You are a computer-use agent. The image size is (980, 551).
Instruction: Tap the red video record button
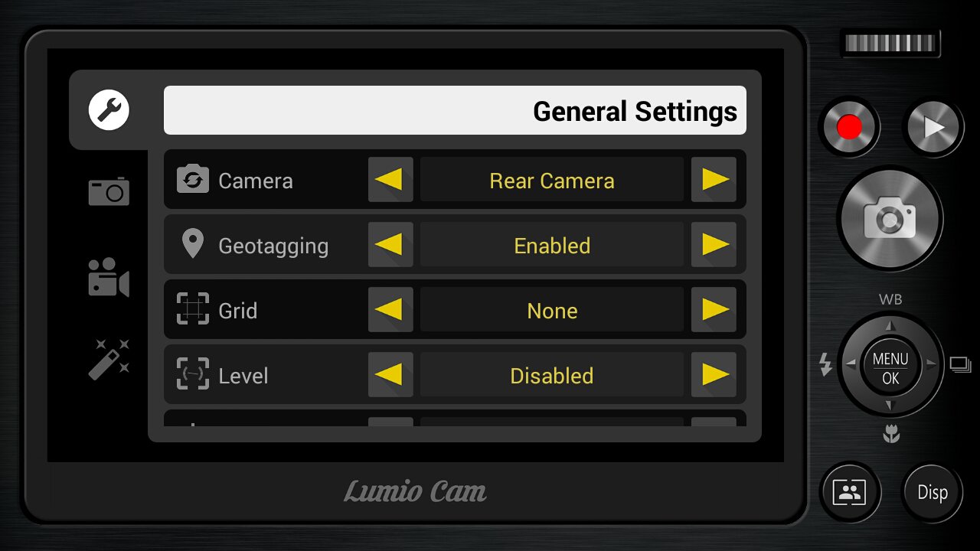[849, 127]
